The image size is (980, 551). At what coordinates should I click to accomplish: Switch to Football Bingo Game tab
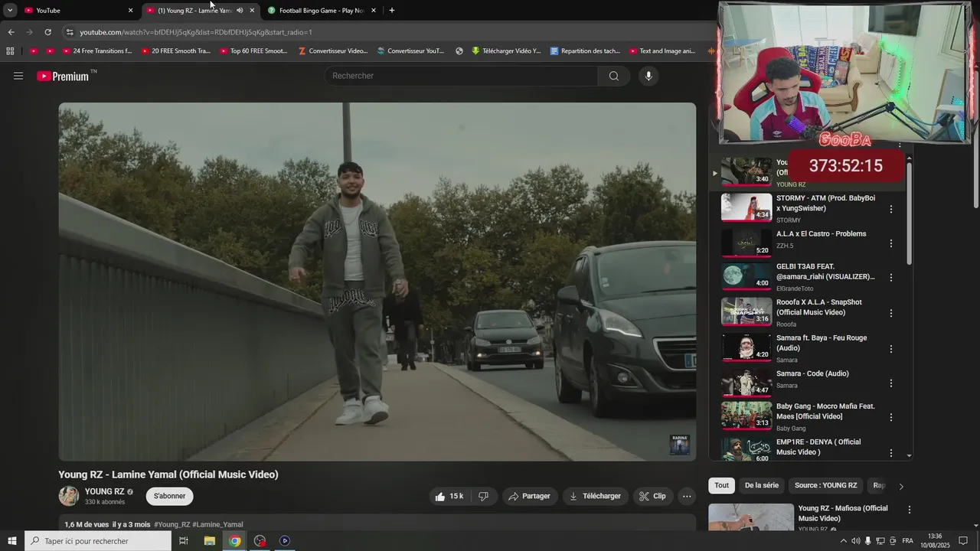click(322, 11)
